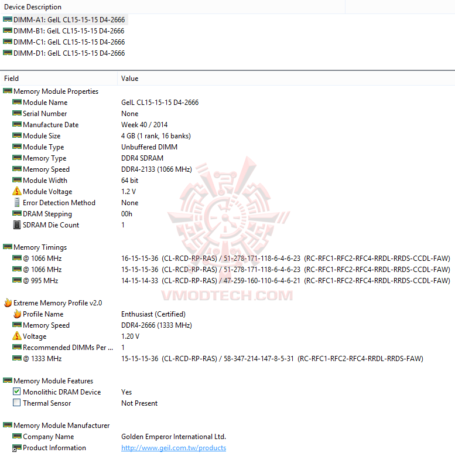Select the 'Product Information' field label

click(x=54, y=448)
